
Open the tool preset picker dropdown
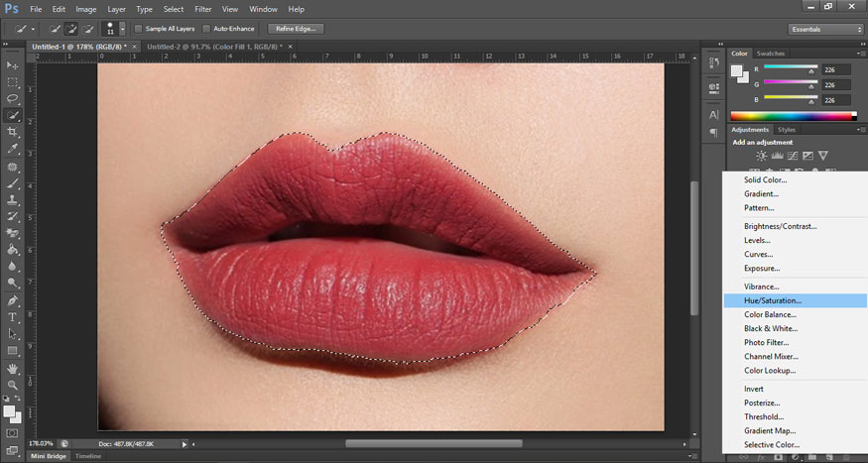[x=34, y=29]
